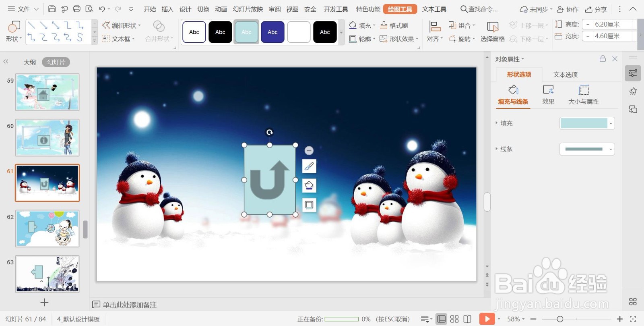
Task: Expand the Line (线条) section in properties panel
Action: click(x=496, y=149)
